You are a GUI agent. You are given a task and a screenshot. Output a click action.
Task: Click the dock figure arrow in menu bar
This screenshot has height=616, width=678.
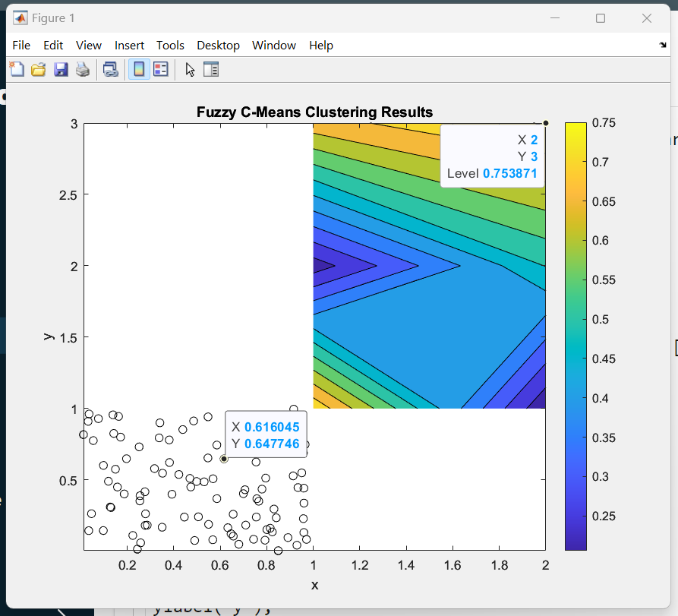tap(663, 45)
